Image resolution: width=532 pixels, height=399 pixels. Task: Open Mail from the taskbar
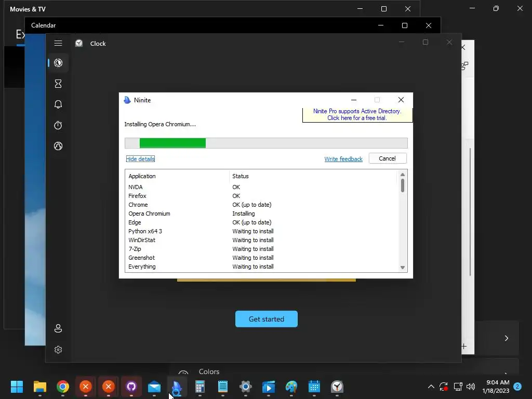154,387
